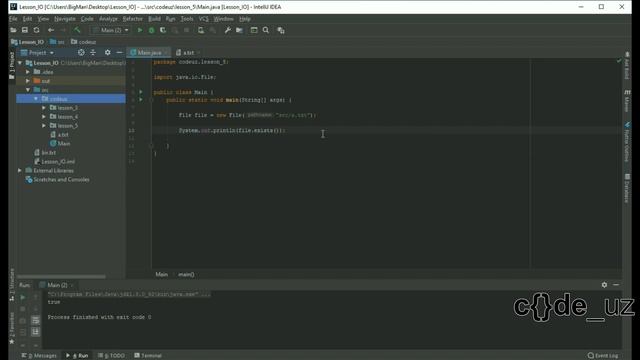The image size is (640, 360).
Task: Click the Project Structure toolbar icon
Action: (x=239, y=30)
